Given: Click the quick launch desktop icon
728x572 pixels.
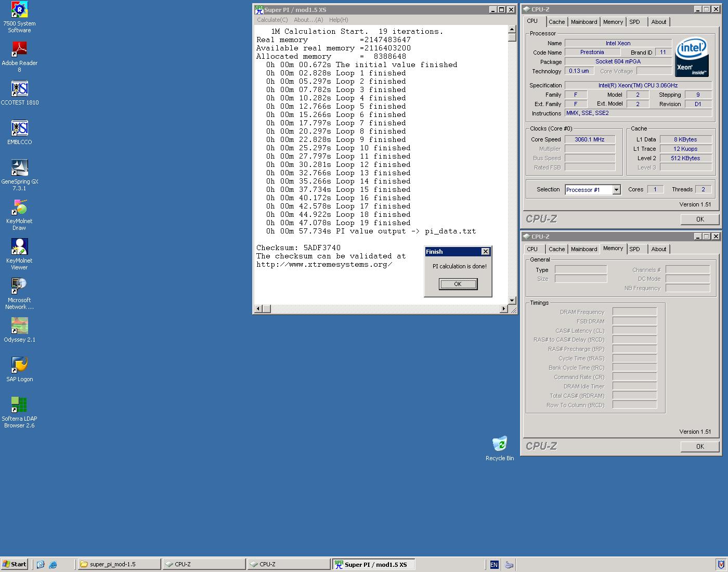Looking at the screenshot, I should 41,564.
